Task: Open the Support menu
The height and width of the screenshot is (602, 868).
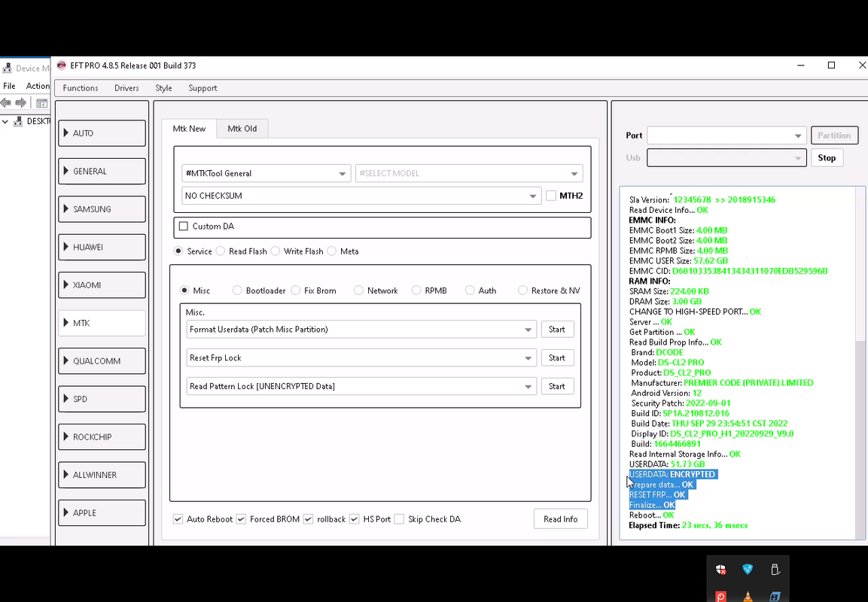Action: 203,88
